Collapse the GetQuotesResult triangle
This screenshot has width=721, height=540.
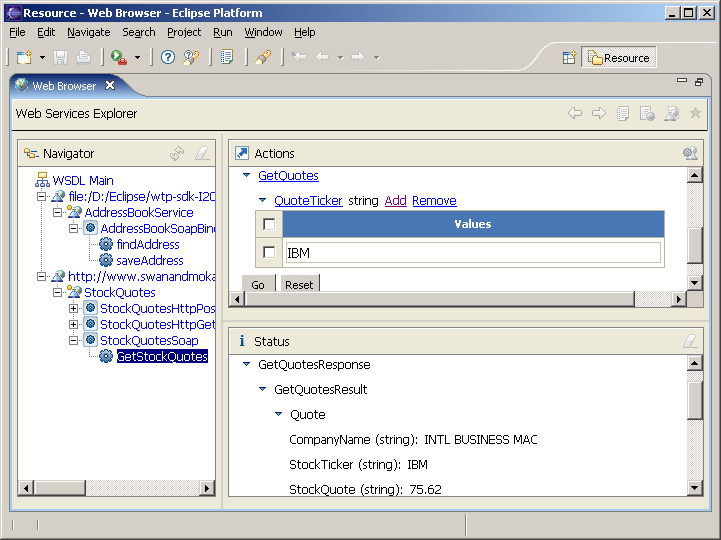pyautogui.click(x=263, y=389)
